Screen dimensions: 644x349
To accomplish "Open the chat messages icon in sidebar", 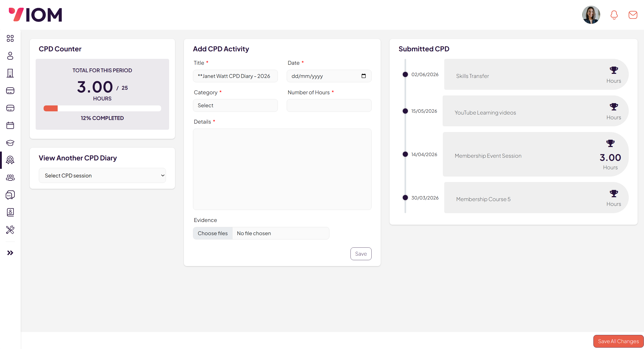I will (x=10, y=195).
